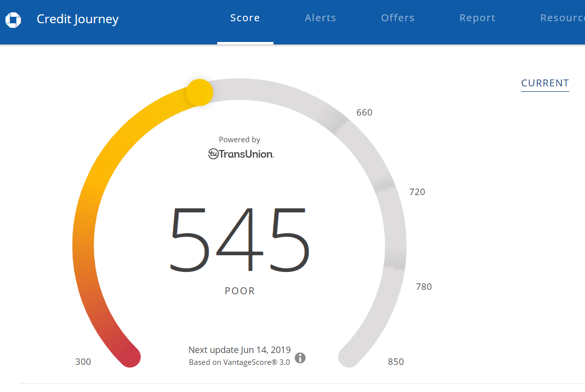585x392 pixels.
Task: Click the Chase octagon logo icon
Action: point(13,20)
